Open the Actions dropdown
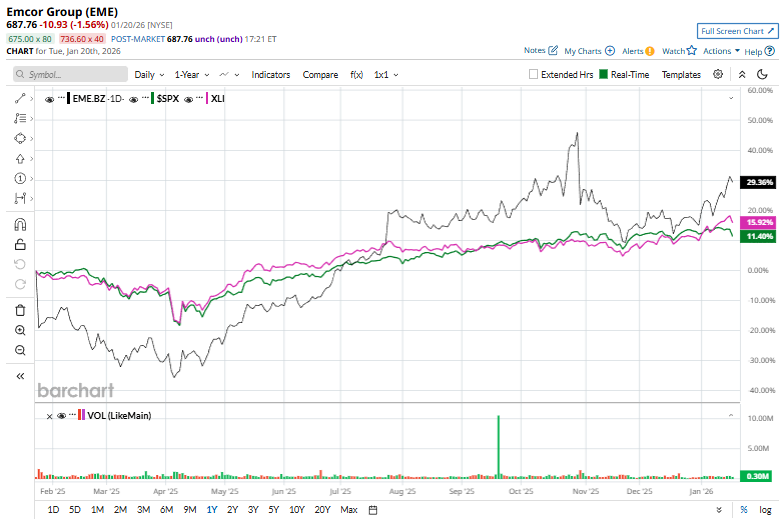This screenshot has width=782, height=527. pyautogui.click(x=721, y=51)
